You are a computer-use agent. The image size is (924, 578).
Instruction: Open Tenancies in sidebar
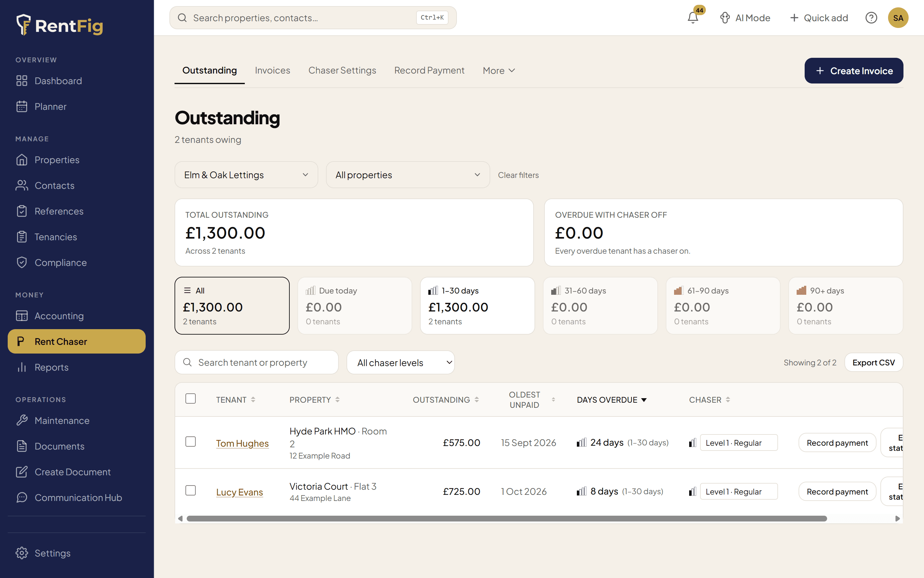coord(76,237)
